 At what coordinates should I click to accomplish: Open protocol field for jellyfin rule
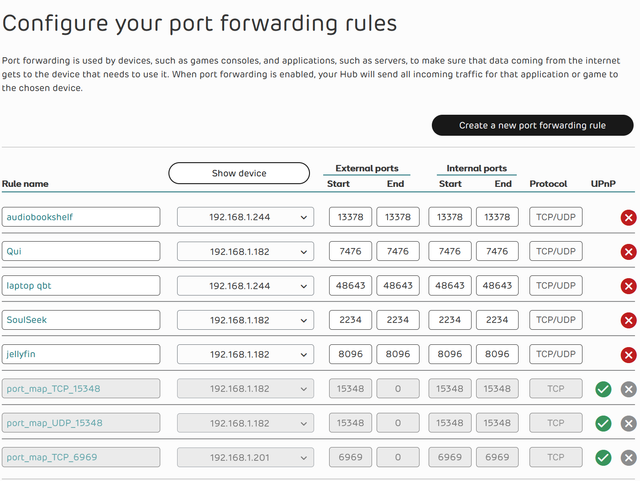pyautogui.click(x=556, y=354)
